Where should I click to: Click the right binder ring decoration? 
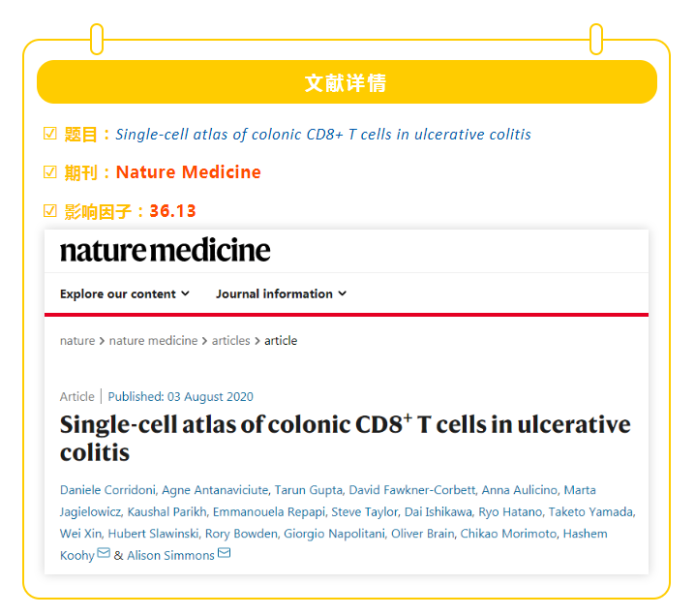coord(596,39)
